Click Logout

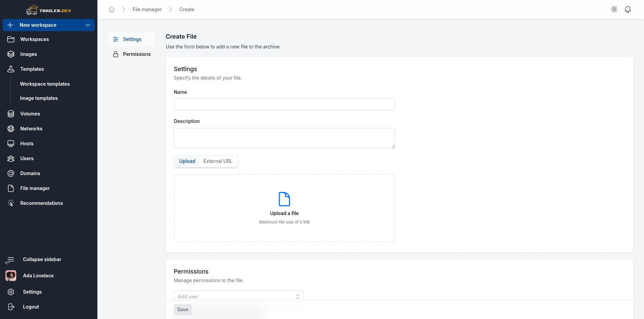31,307
